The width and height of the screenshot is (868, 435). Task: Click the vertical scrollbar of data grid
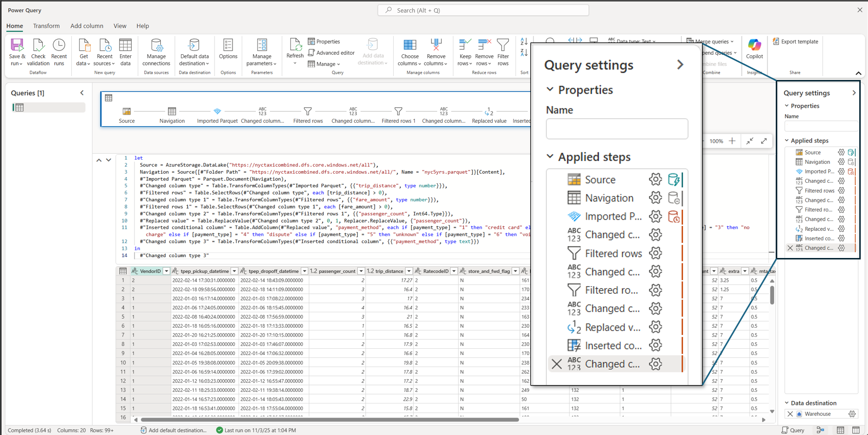(x=772, y=295)
